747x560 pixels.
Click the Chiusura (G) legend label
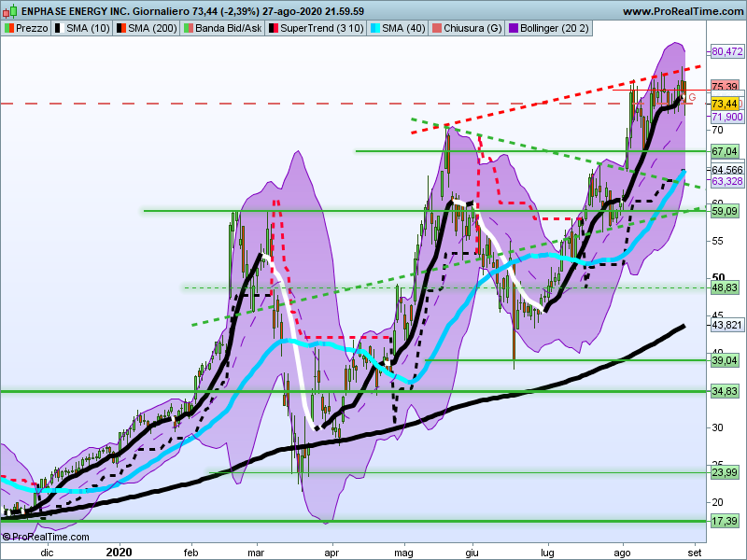(x=472, y=29)
